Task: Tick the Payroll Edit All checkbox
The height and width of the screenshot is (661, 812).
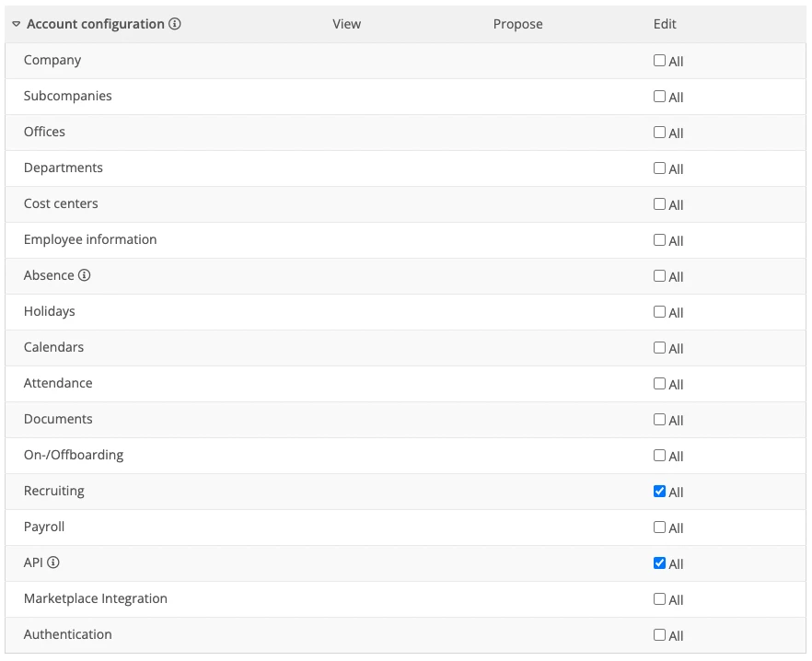Action: [659, 527]
